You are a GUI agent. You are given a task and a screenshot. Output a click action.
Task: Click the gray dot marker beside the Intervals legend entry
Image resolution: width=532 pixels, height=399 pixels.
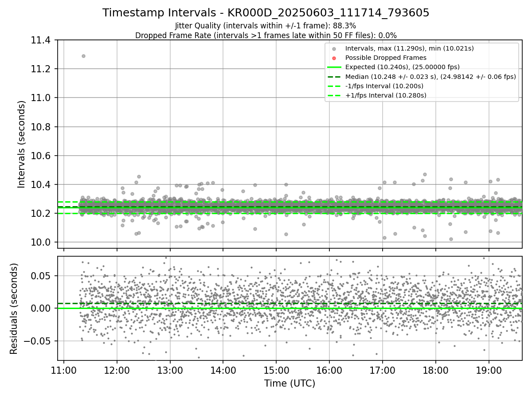334,49
